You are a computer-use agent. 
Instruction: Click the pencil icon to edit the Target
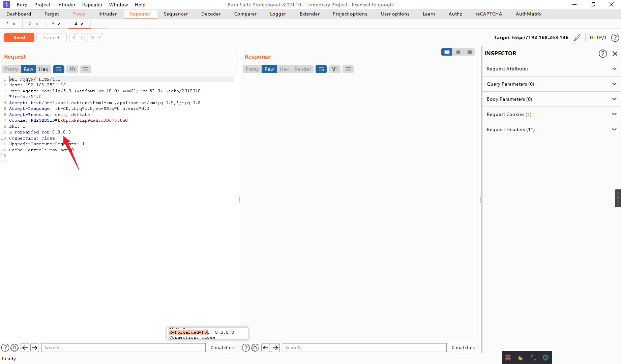pyautogui.click(x=577, y=37)
